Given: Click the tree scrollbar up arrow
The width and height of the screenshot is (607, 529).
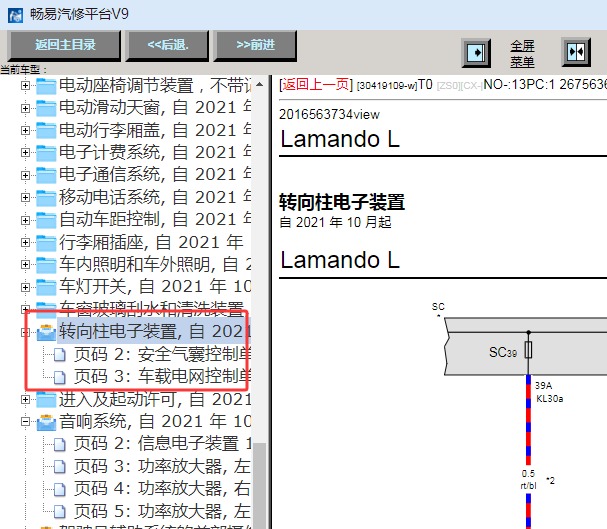Looking at the screenshot, I should click(259, 84).
